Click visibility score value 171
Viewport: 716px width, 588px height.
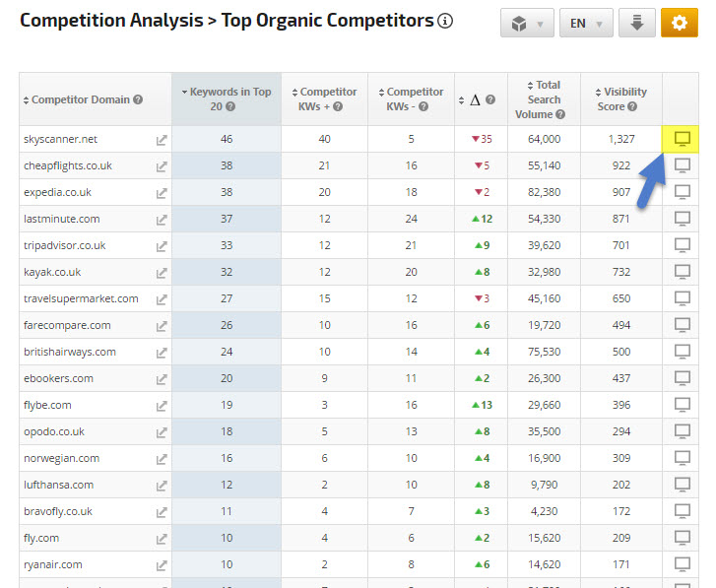[x=621, y=564]
